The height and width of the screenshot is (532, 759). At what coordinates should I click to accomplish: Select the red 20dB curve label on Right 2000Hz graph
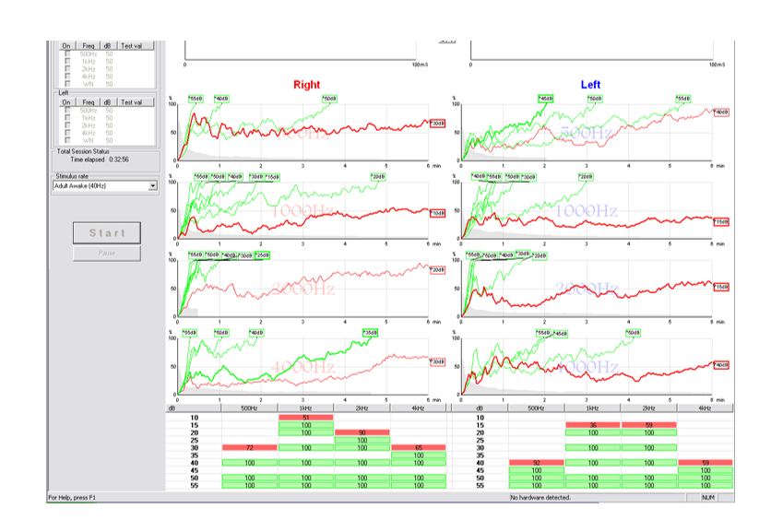click(x=437, y=270)
